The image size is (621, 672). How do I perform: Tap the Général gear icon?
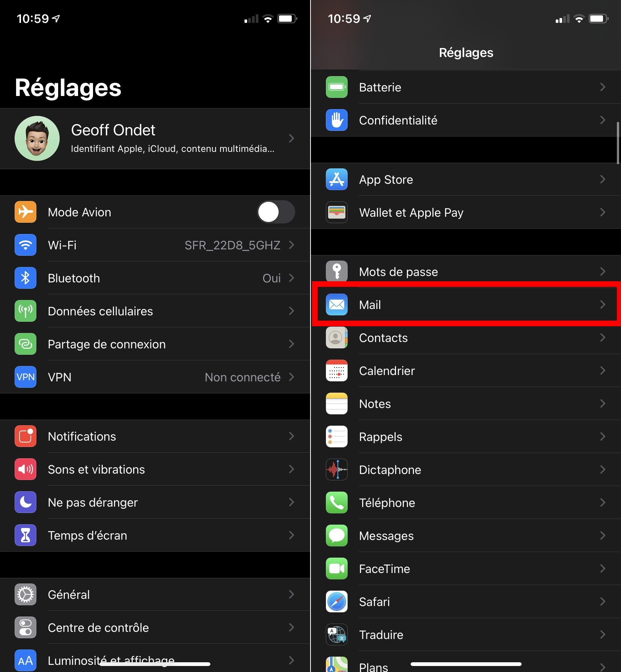coord(25,594)
